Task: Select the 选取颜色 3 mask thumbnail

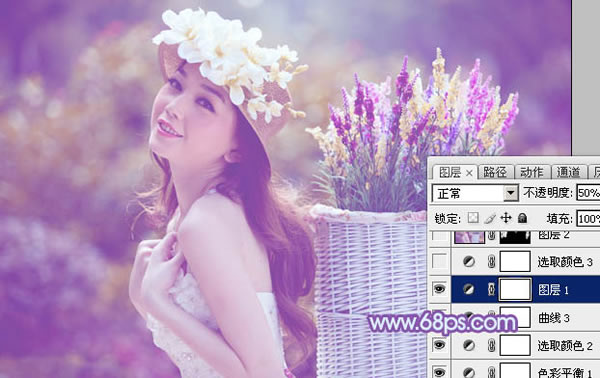Action: point(515,261)
